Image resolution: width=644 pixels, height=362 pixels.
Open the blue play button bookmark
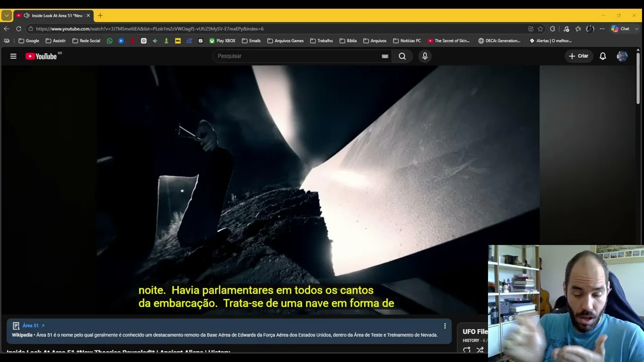(121, 41)
